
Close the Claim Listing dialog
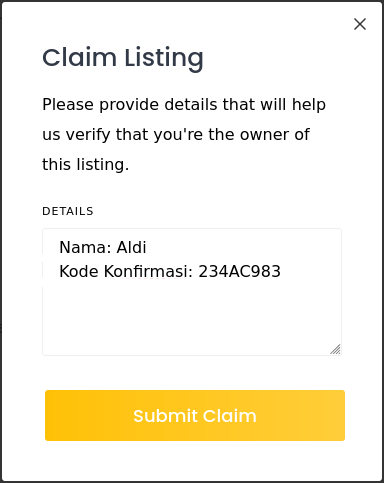pos(360,24)
